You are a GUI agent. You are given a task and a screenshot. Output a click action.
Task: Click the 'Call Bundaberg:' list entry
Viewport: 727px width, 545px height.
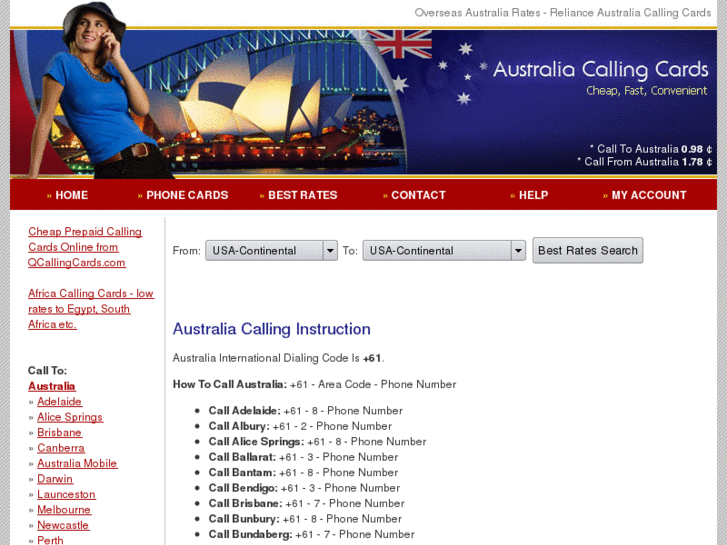click(312, 534)
